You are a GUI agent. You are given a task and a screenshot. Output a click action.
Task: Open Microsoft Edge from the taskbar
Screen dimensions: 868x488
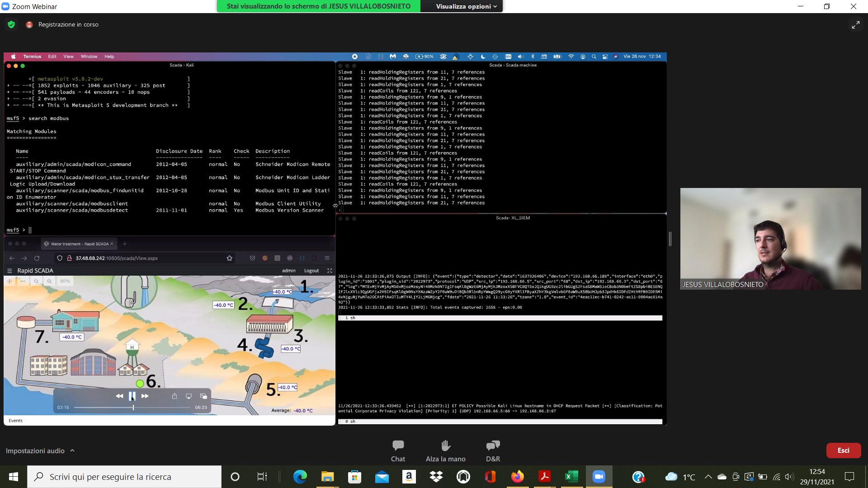point(300,477)
